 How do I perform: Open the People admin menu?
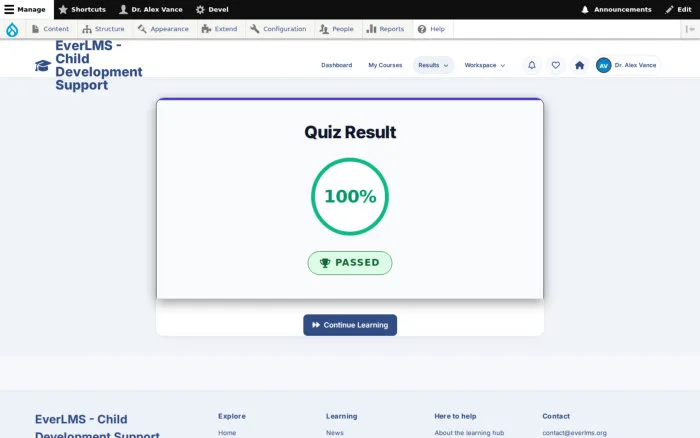[337, 29]
